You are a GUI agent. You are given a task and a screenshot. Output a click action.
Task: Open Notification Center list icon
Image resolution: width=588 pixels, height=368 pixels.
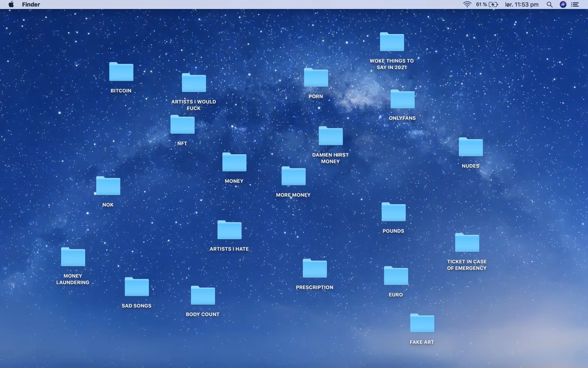click(x=574, y=5)
